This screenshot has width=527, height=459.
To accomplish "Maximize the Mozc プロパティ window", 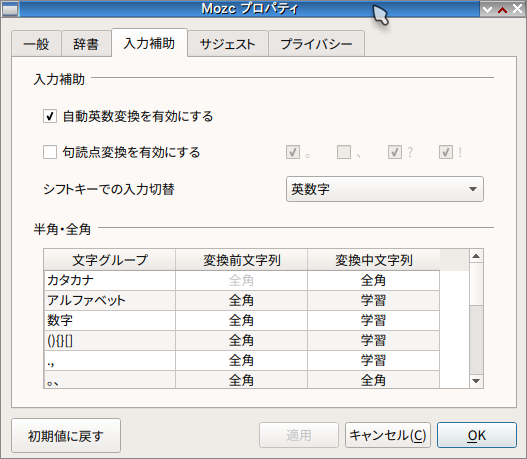I will (502, 9).
